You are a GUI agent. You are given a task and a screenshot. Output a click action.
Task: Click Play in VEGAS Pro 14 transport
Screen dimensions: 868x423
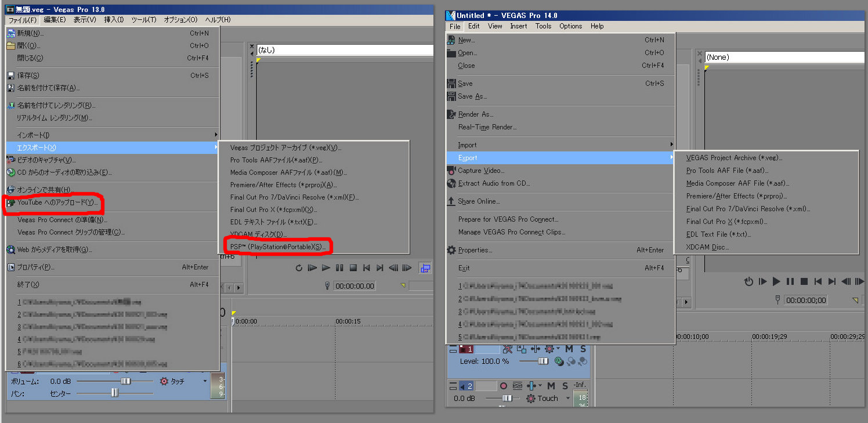pos(776,281)
